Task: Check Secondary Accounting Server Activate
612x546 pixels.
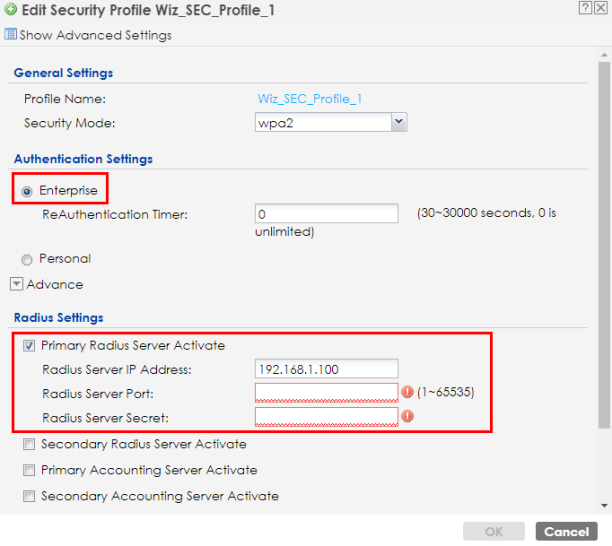Action: coord(29,496)
